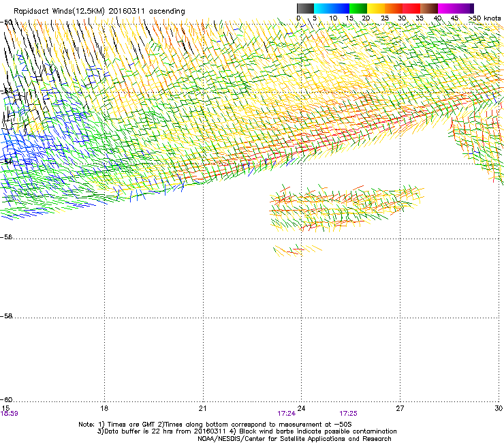Click the latitude label '-60'

click(6, 399)
